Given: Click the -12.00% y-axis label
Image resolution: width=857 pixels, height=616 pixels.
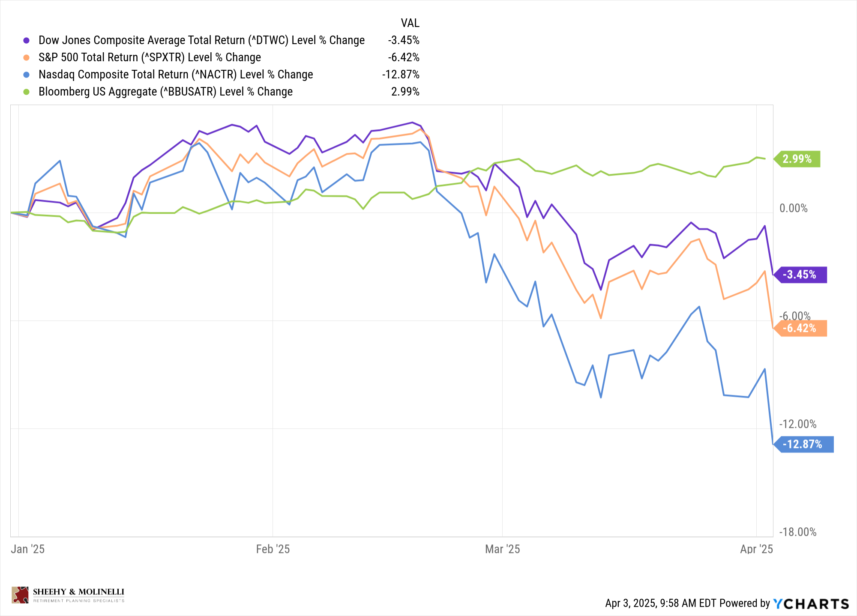Looking at the screenshot, I should coord(797,424).
